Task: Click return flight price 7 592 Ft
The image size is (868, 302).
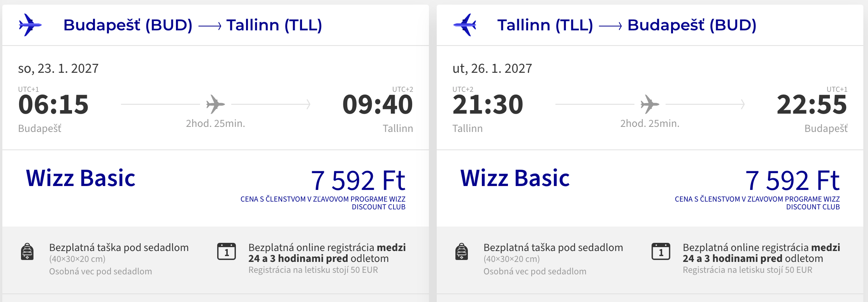Action: pyautogui.click(x=792, y=180)
